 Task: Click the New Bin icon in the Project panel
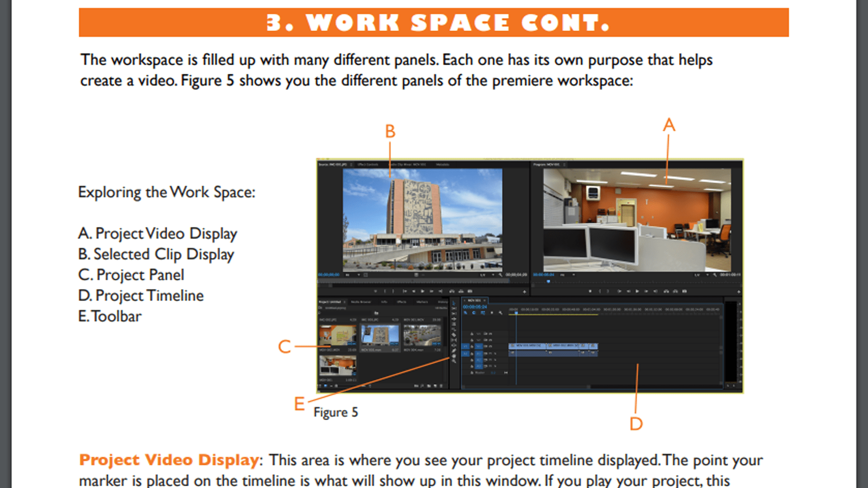click(x=429, y=386)
